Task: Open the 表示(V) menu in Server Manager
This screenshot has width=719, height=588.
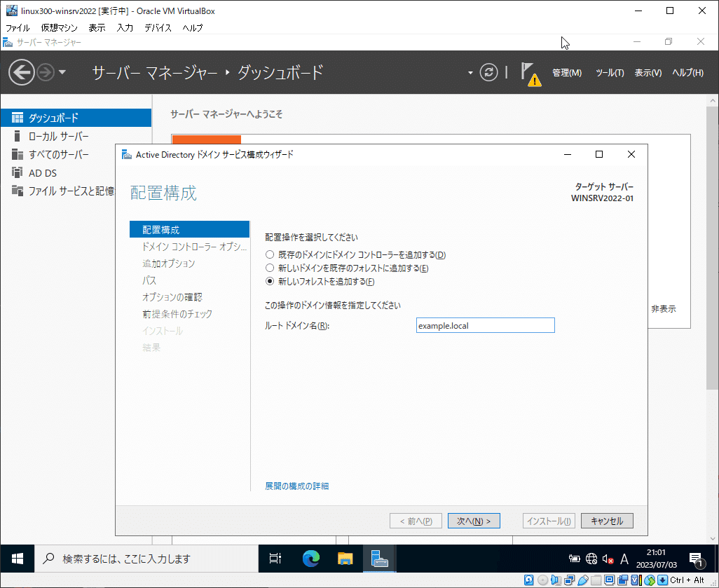Action: pyautogui.click(x=648, y=73)
